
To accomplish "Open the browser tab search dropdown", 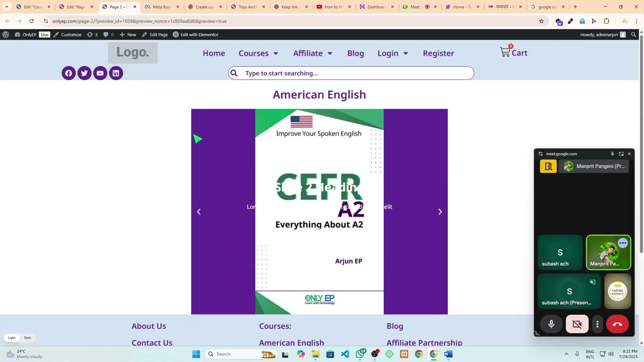I will coord(7,7).
